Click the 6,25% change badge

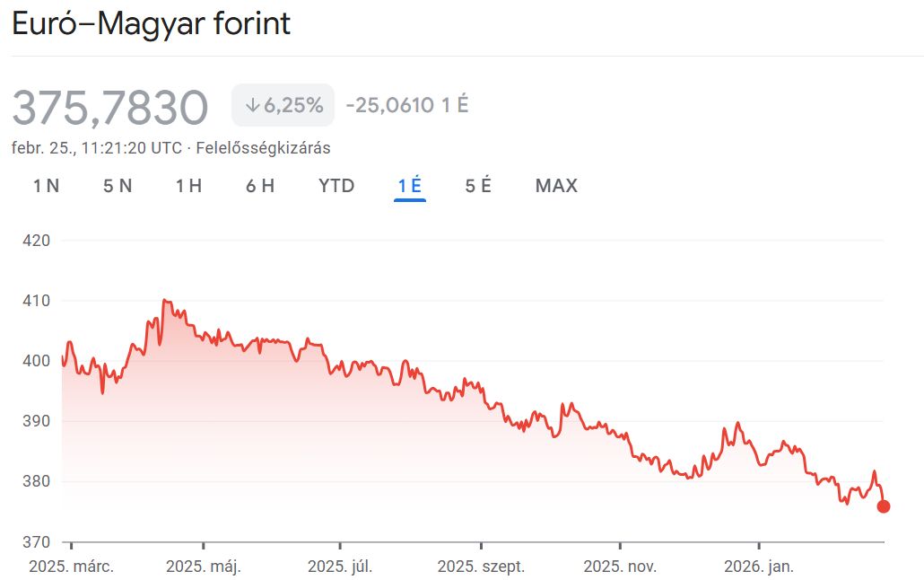(x=283, y=105)
